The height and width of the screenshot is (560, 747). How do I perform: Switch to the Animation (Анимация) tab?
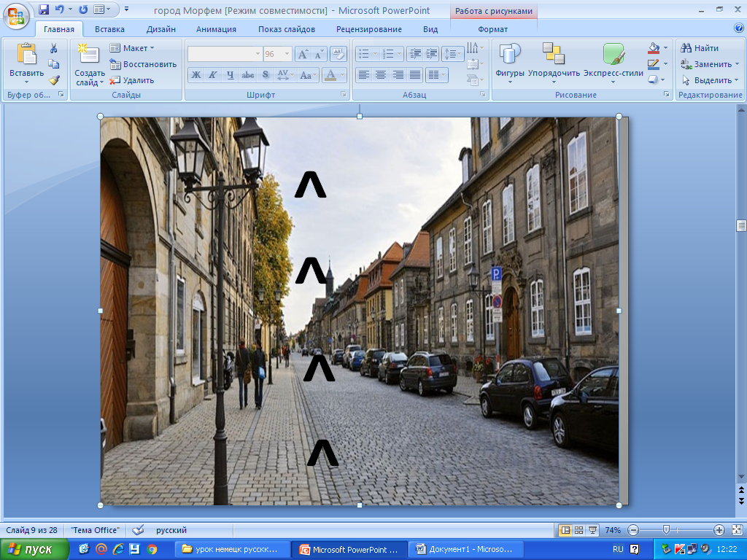click(x=216, y=29)
